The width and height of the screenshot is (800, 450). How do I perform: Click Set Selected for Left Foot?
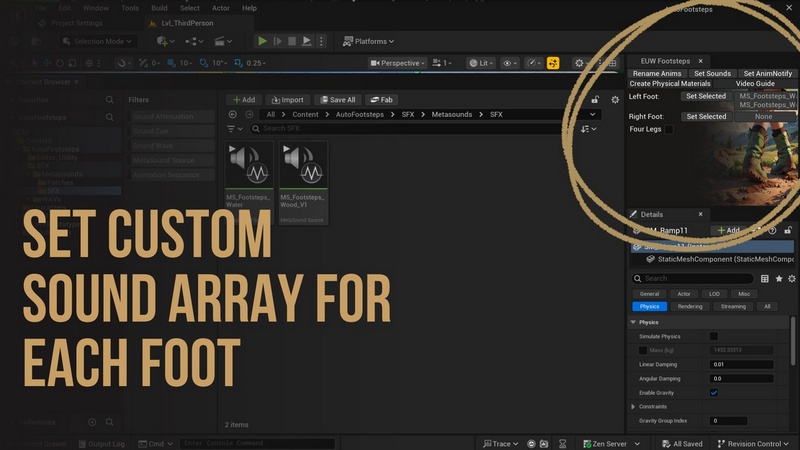point(705,97)
